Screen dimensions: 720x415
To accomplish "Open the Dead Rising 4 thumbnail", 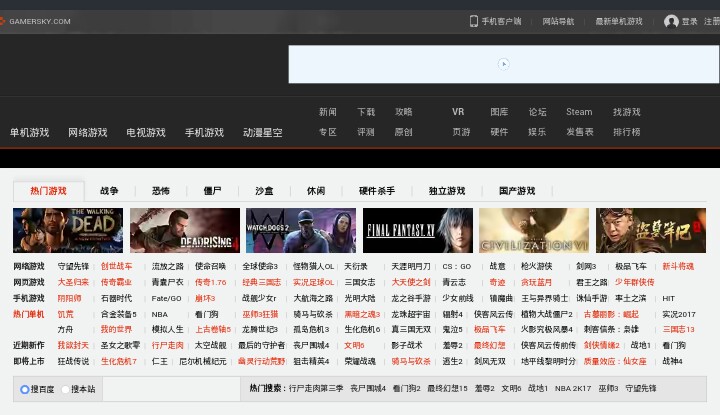I will (185, 230).
